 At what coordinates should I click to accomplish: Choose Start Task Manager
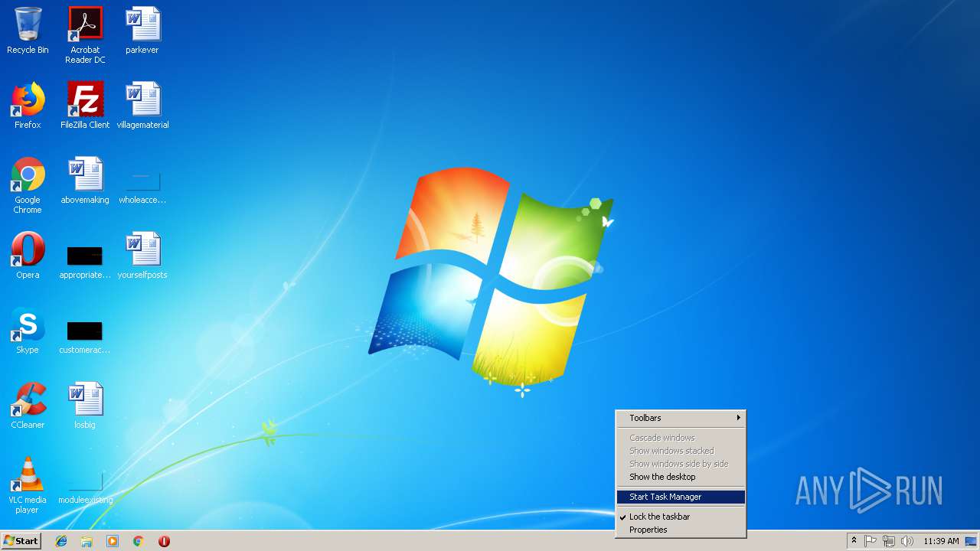[x=681, y=497]
